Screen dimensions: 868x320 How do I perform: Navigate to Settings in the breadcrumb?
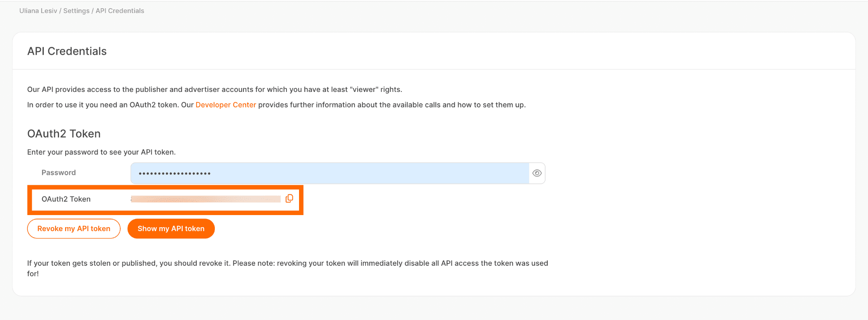click(x=76, y=11)
